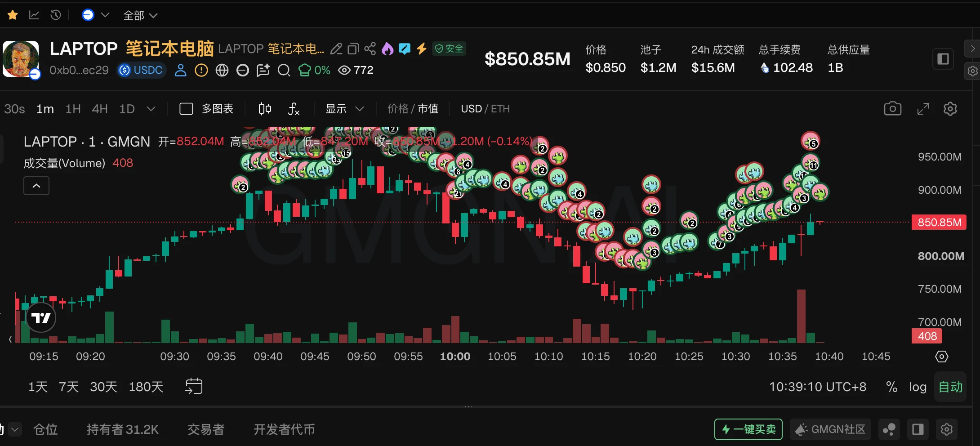Open the chart trends icon

tap(34, 15)
